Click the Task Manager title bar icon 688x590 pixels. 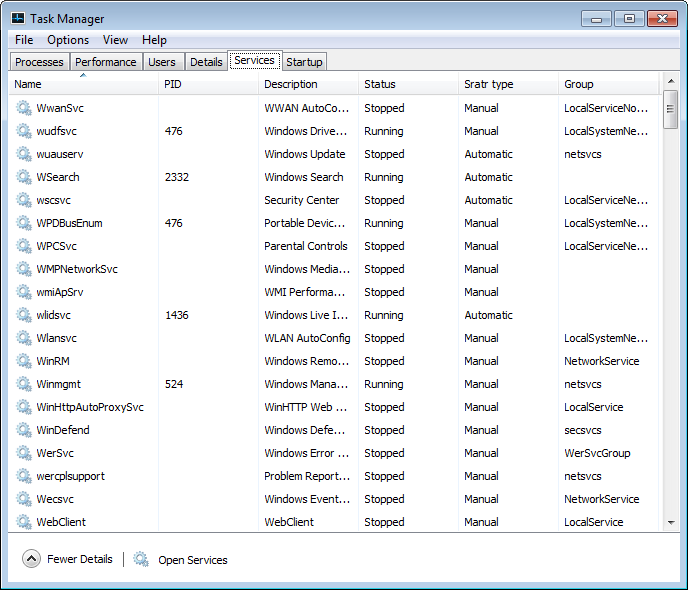(x=18, y=18)
